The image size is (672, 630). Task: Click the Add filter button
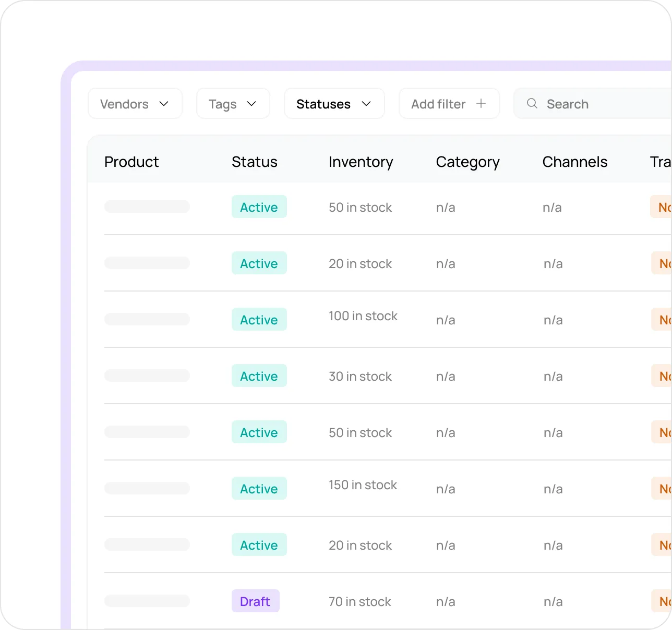click(449, 104)
